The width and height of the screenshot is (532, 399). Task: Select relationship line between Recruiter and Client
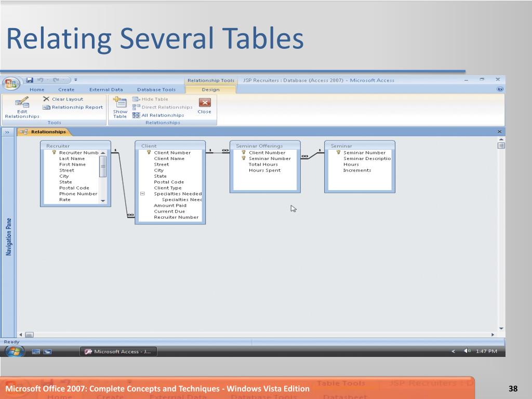(x=123, y=184)
